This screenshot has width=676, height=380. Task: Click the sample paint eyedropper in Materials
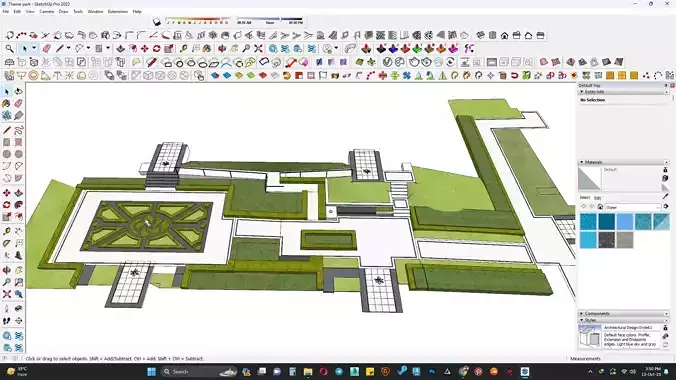666,197
